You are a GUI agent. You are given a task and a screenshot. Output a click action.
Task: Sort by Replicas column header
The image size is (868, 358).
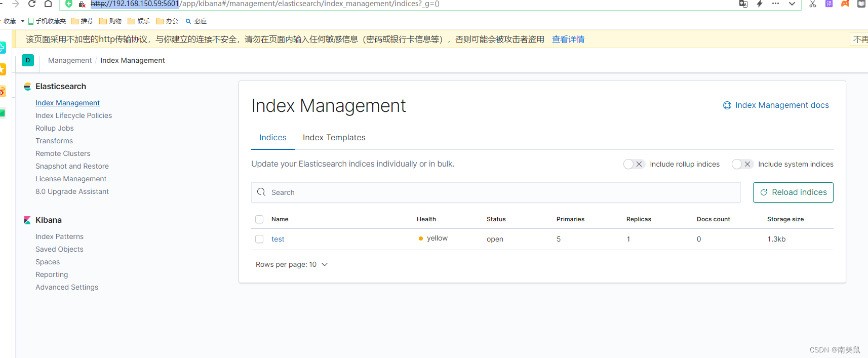click(639, 219)
